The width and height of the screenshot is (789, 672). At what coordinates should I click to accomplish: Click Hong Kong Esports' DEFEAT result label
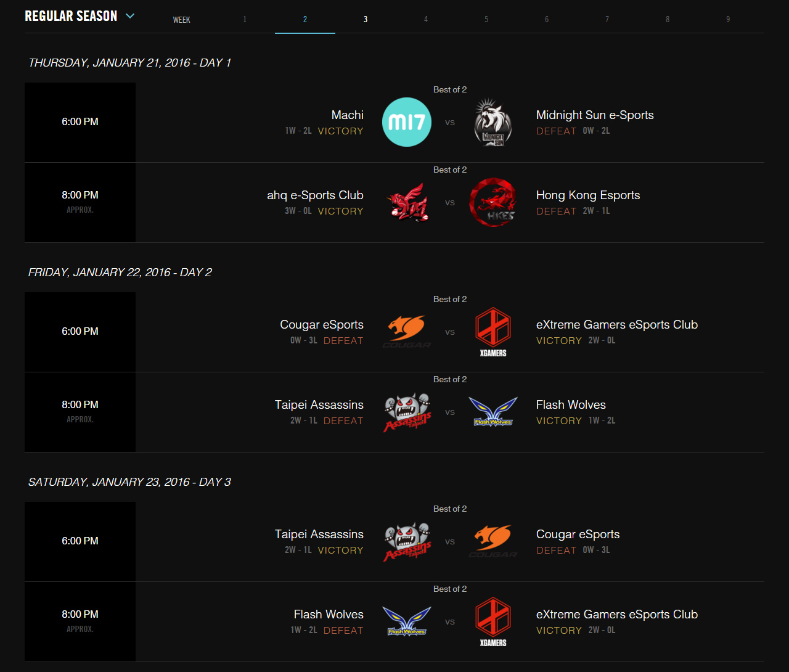pyautogui.click(x=557, y=211)
